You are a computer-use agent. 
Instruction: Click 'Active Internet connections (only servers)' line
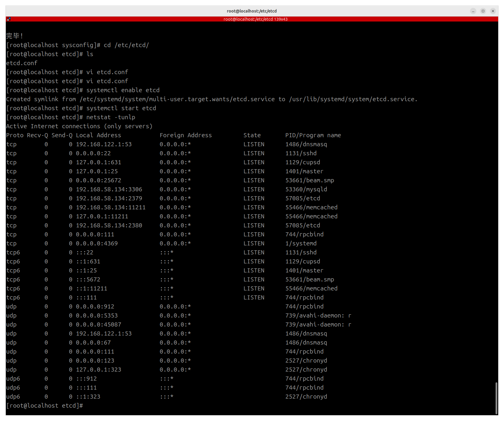(79, 126)
